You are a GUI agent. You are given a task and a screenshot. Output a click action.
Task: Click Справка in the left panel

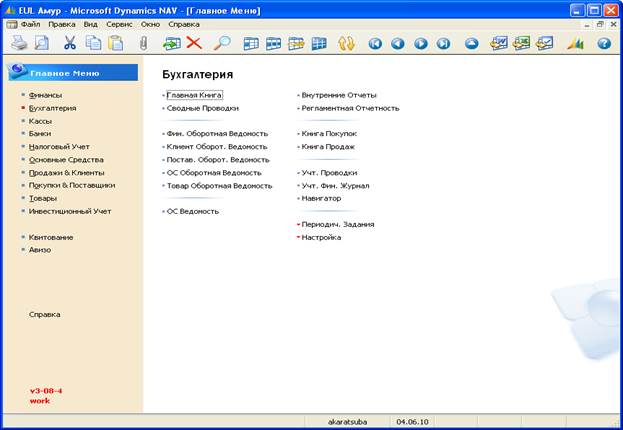click(45, 314)
